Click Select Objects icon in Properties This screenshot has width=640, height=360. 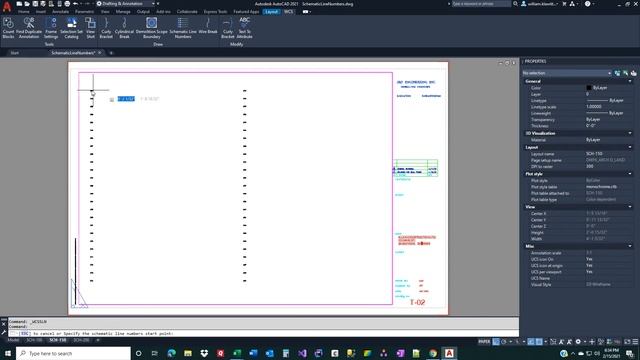point(626,73)
